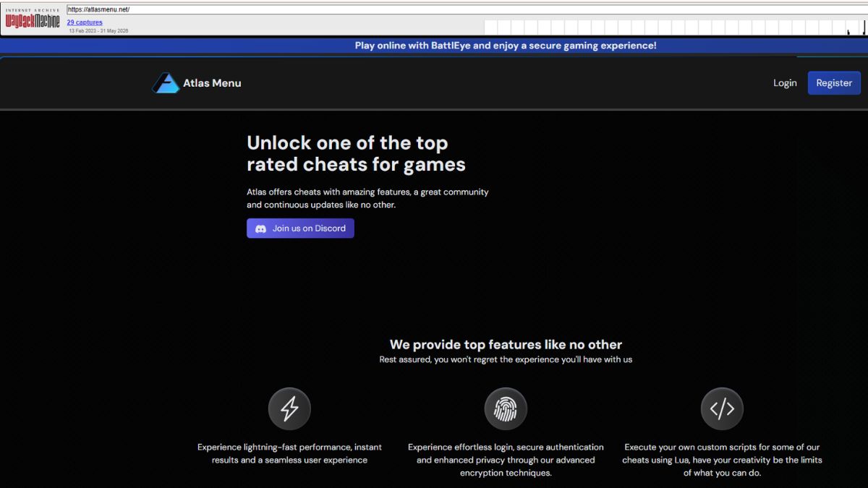Click paragraph "Atlas offers cheats with amazing features"
This screenshot has width=868, height=488.
[x=367, y=198]
